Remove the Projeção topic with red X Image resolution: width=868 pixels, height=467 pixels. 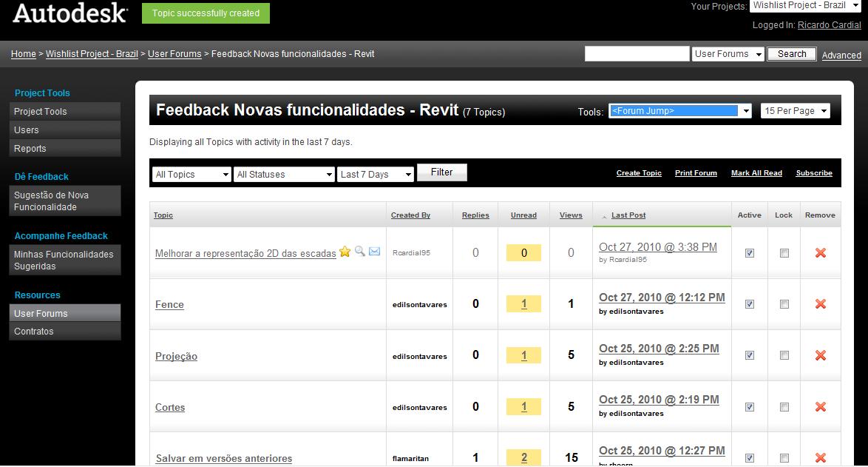(821, 355)
